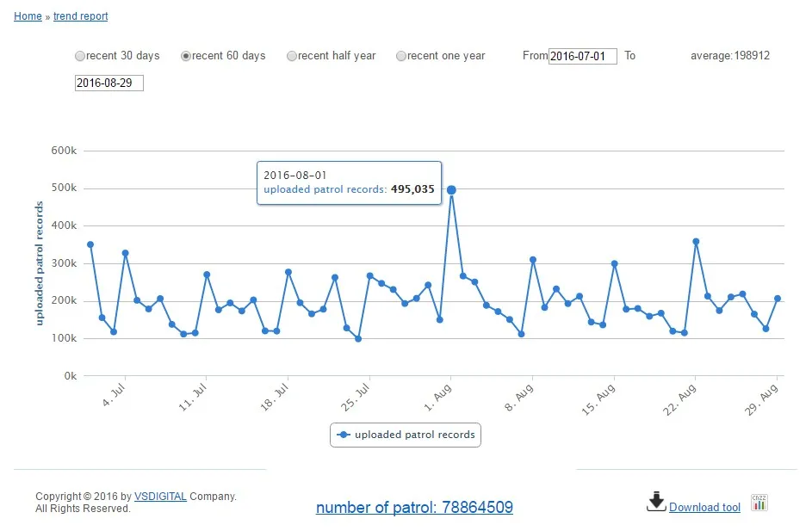Click the 8. Aug x-axis label
Viewport: 812px width, 531px height.
519,398
